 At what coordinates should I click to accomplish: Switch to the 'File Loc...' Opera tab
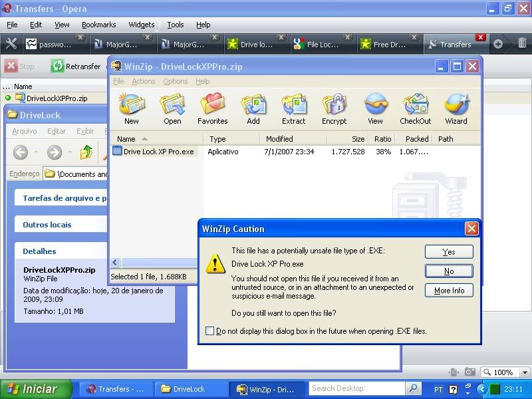click(323, 44)
